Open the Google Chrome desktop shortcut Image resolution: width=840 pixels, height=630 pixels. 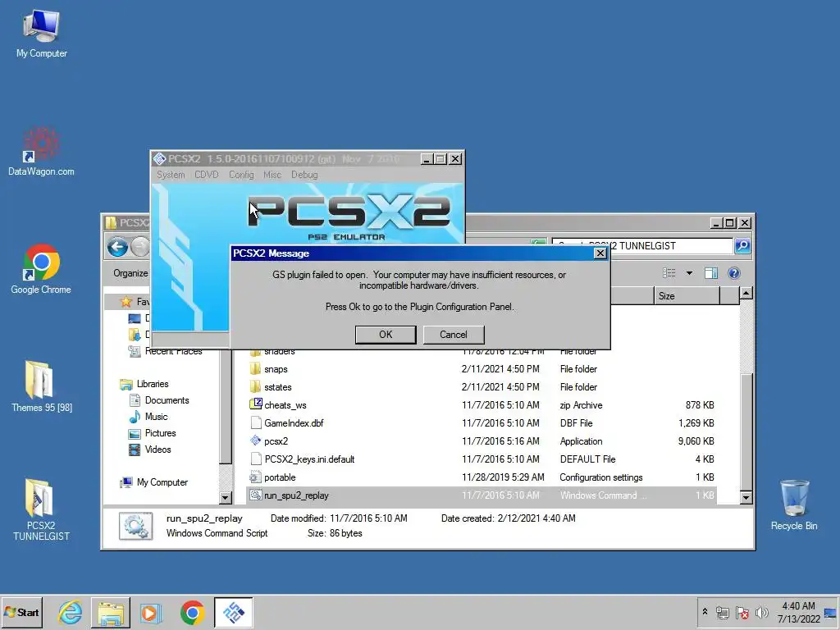click(41, 269)
